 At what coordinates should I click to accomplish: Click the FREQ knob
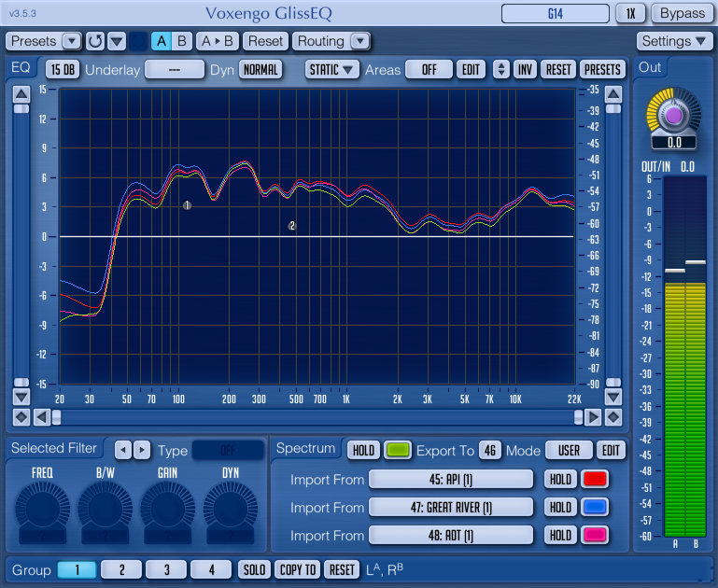(x=42, y=511)
